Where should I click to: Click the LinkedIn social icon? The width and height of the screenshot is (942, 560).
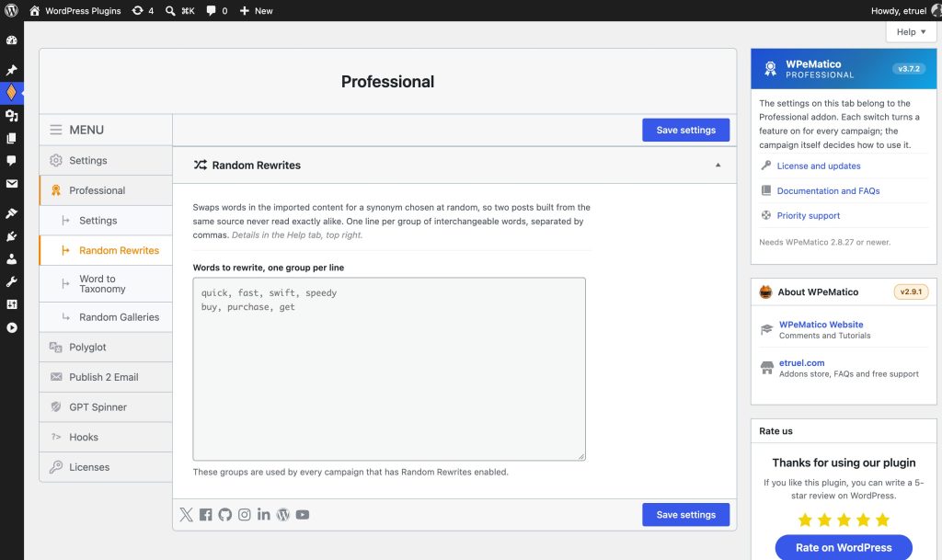263,514
